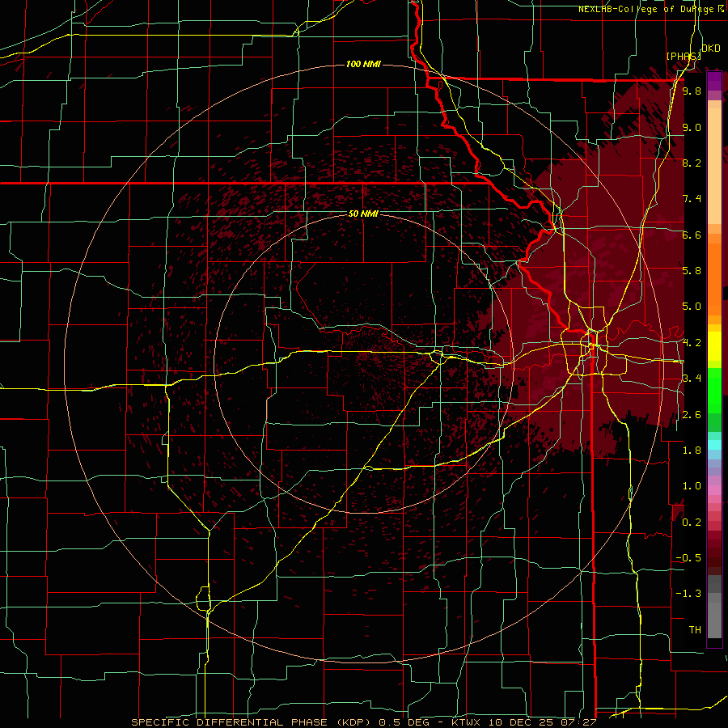Click the -1.3 value on color scale

689,594
